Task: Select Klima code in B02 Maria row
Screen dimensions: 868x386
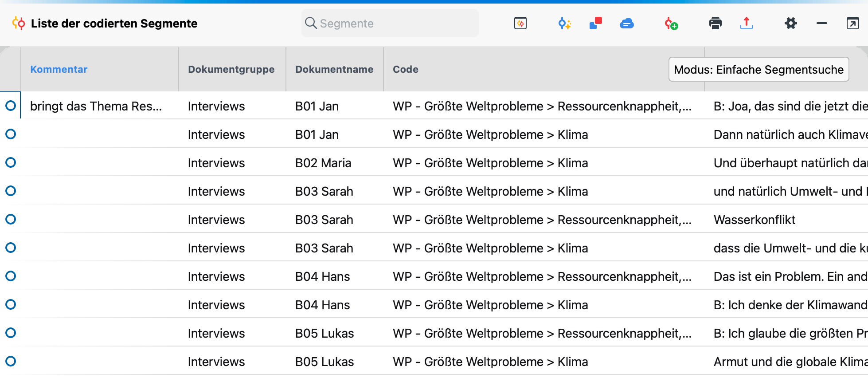Action: 490,163
